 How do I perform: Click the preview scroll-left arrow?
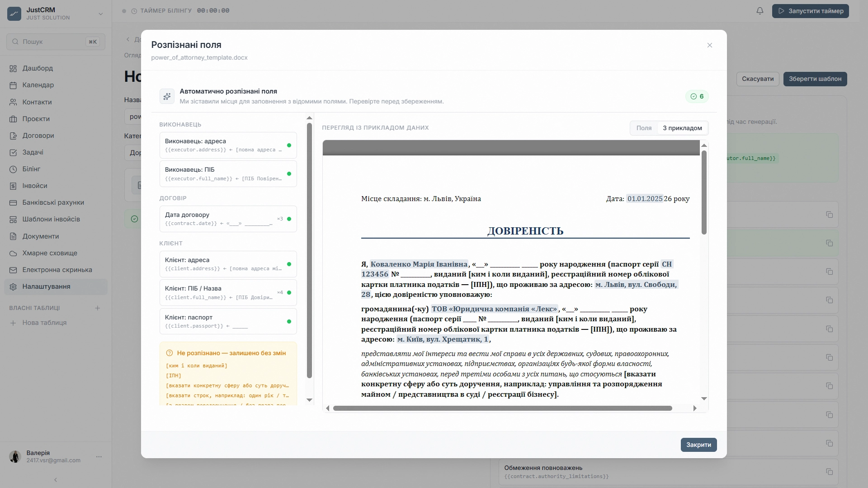(x=328, y=408)
